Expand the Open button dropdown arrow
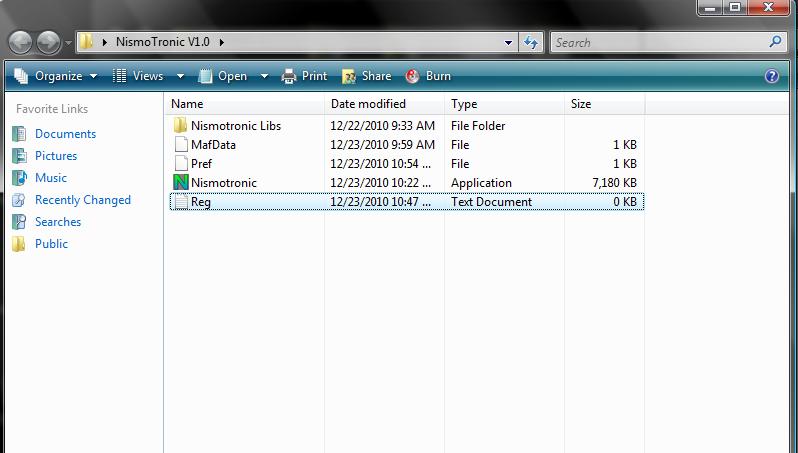The height and width of the screenshot is (453, 798). (x=264, y=76)
